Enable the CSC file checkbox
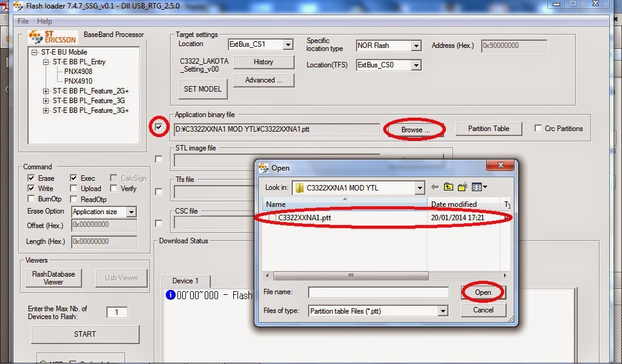The image size is (622, 364). click(159, 223)
